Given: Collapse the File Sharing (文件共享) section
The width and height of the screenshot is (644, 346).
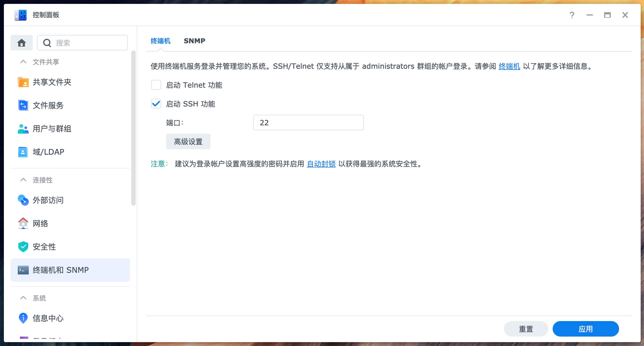Looking at the screenshot, I should click(x=23, y=62).
